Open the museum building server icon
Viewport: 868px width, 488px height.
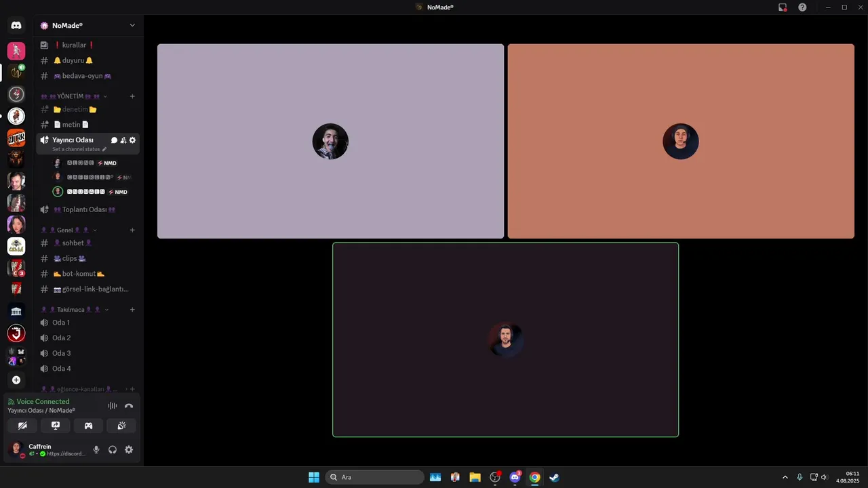[16, 311]
